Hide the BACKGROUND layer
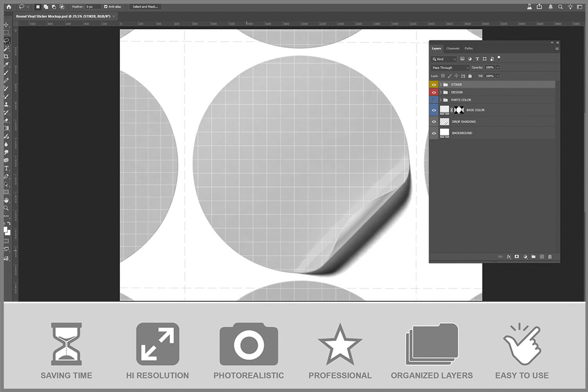Screen dimensions: 588x392 coord(434,133)
